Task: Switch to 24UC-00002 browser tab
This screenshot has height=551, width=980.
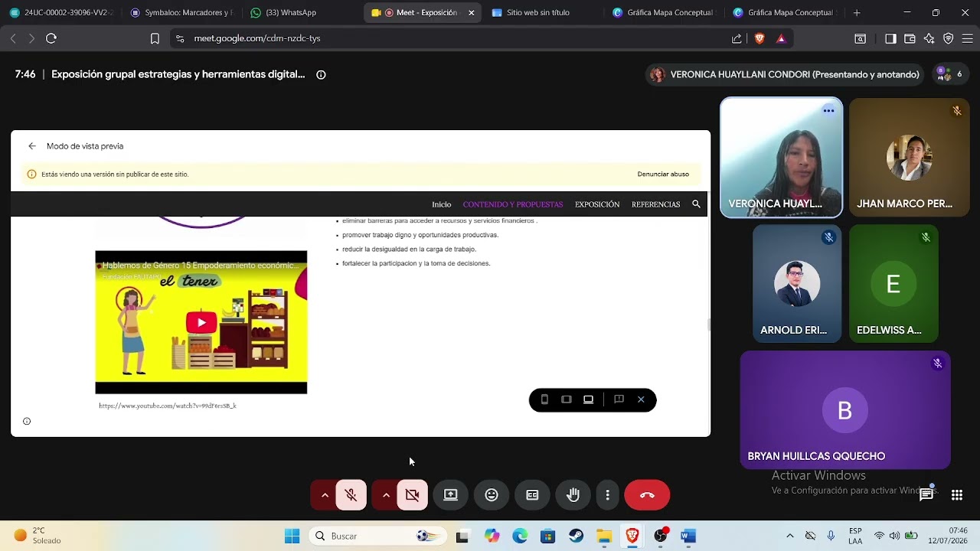Action: 62,12
